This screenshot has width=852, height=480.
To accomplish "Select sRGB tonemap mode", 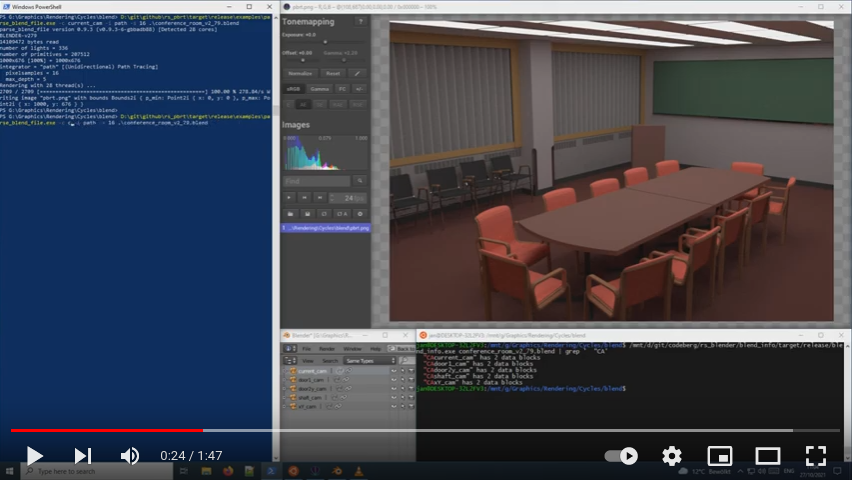I will click(293, 89).
